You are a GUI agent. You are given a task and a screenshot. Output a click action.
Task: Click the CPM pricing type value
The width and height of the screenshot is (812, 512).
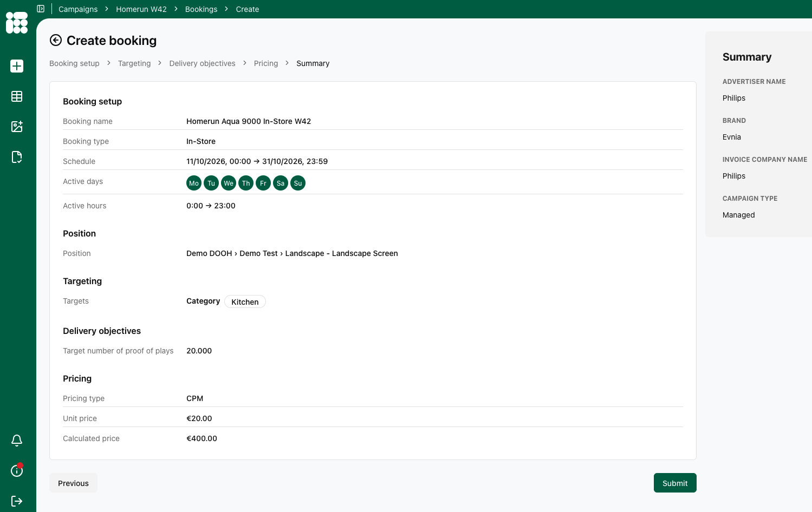tap(195, 398)
